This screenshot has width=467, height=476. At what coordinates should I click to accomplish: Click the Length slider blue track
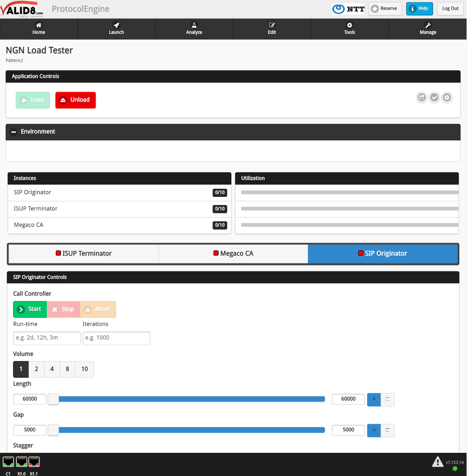(192, 399)
